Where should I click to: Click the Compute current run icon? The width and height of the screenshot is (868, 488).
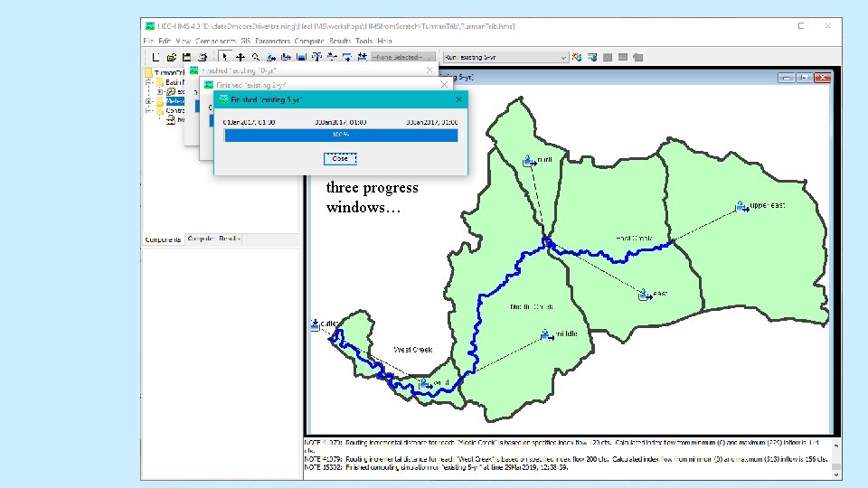click(577, 57)
